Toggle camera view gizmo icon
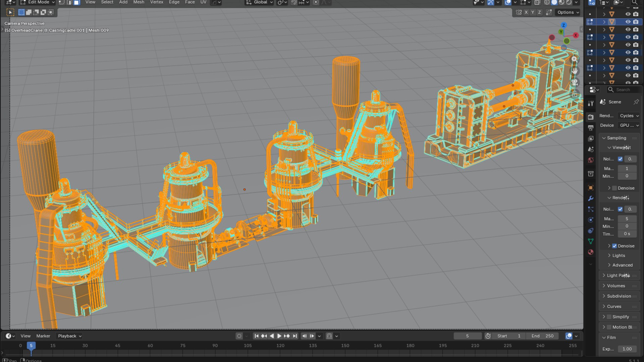 point(575,82)
